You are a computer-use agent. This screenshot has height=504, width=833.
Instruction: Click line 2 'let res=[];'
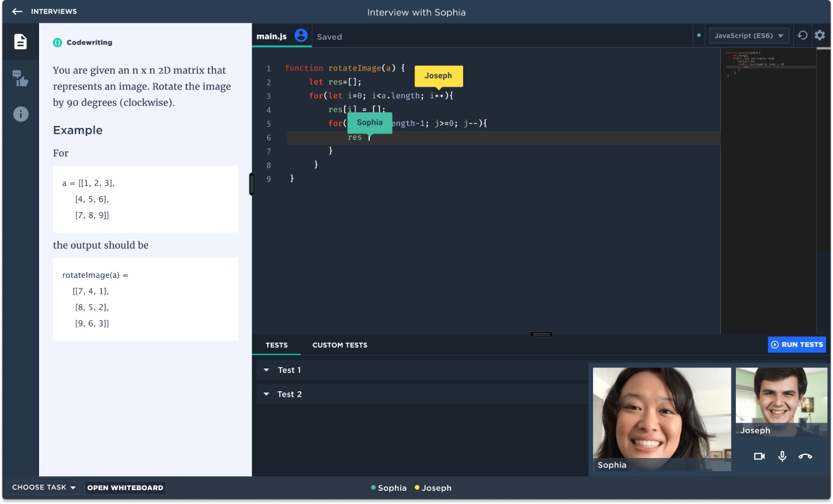coord(335,82)
